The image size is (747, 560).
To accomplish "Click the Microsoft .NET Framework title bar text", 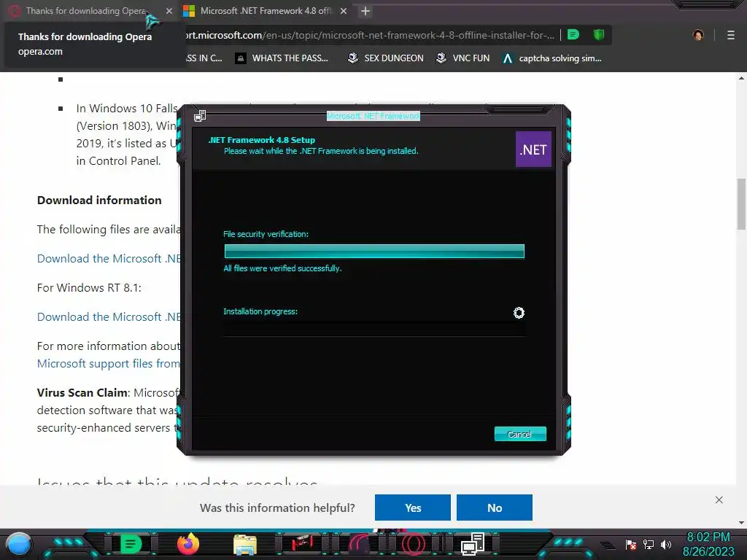I will 373,116.
